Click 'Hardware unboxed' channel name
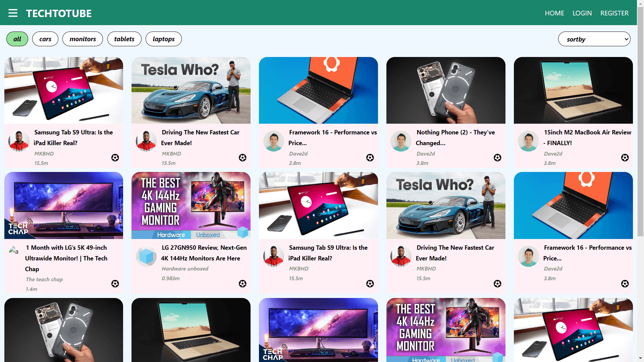The height and width of the screenshot is (362, 644). tap(185, 268)
